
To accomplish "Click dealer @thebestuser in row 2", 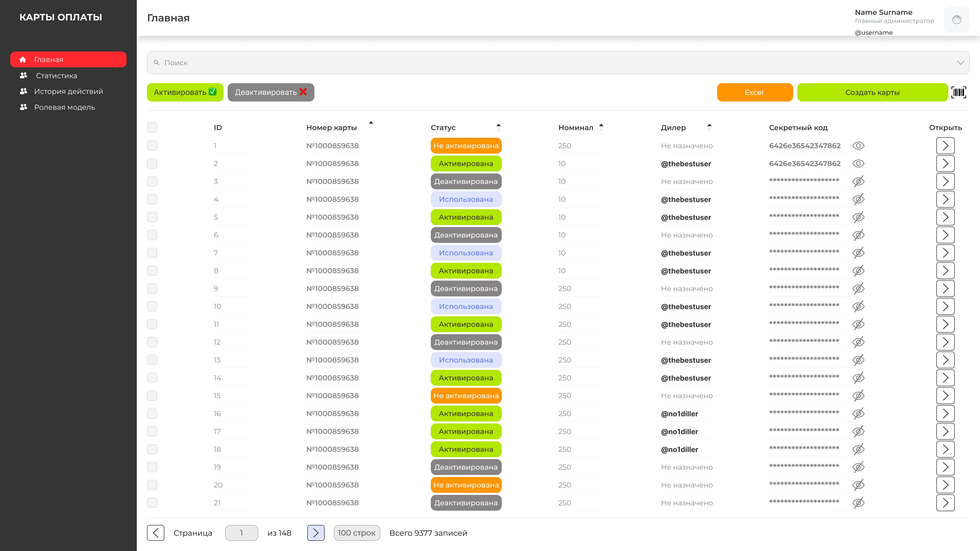I will click(686, 164).
